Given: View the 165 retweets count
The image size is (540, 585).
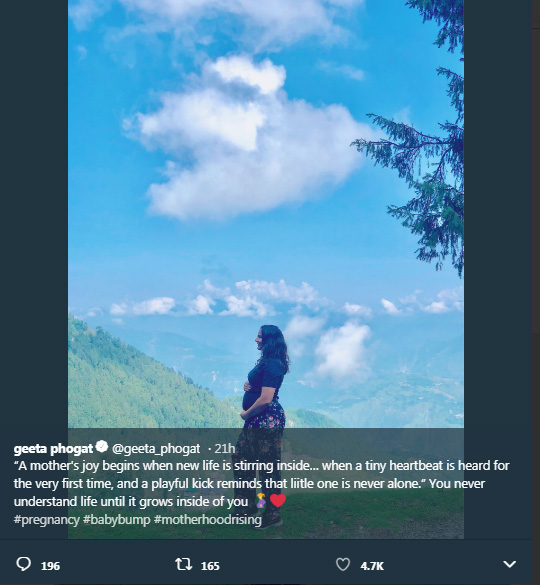Looking at the screenshot, I should tap(210, 566).
